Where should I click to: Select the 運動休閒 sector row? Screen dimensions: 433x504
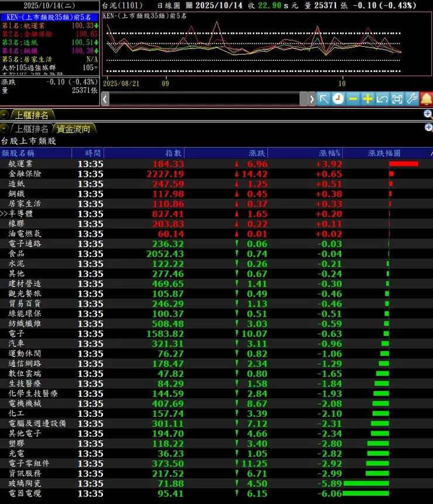(216, 354)
